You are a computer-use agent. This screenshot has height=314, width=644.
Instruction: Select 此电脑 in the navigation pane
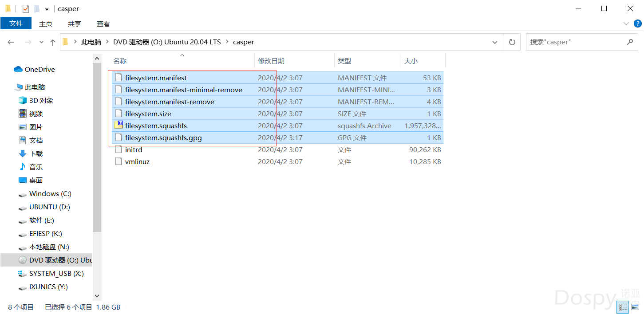(35, 87)
